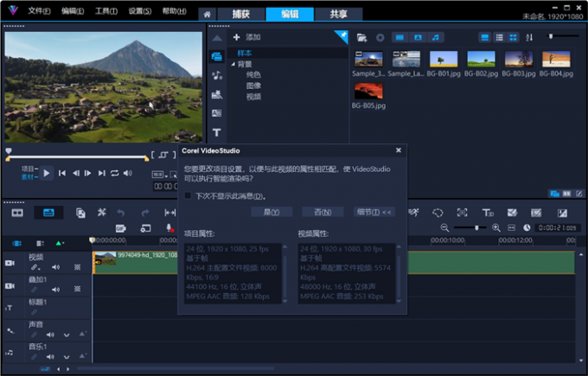The image size is (588, 376).
Task: Click 添加 to add a new folder
Action: click(x=246, y=37)
